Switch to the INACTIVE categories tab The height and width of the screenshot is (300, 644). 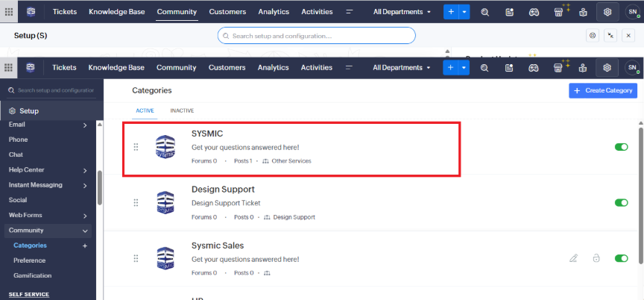click(x=182, y=110)
